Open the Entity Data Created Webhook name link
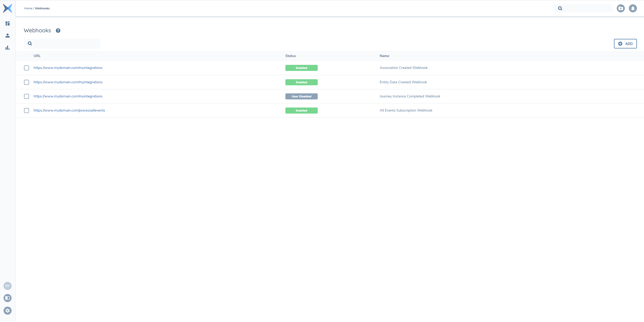Screen dimensions: 644x322 403,82
